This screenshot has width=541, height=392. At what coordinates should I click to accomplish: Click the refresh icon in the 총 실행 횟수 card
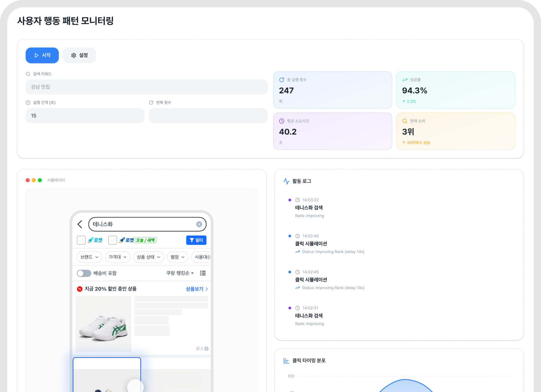pyautogui.click(x=282, y=80)
